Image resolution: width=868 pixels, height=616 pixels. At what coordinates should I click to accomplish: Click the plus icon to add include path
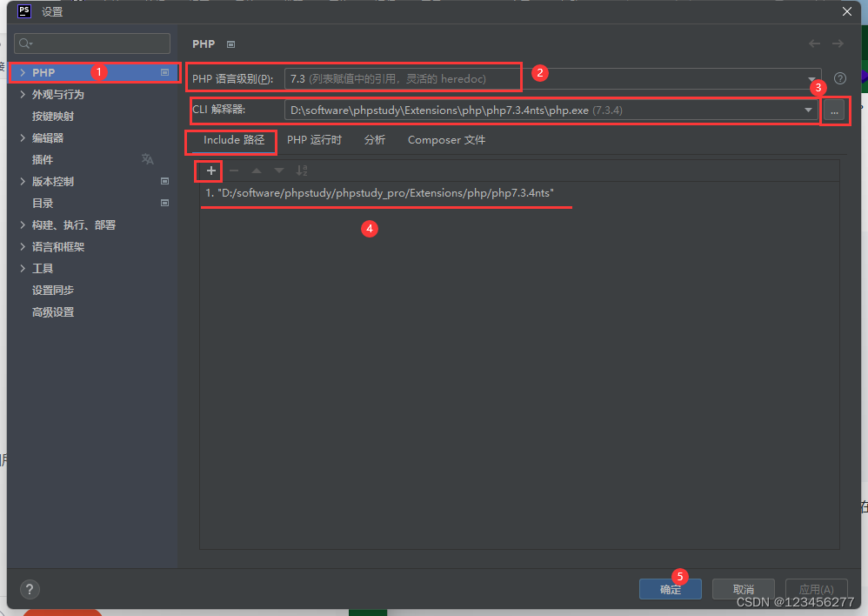[208, 171]
